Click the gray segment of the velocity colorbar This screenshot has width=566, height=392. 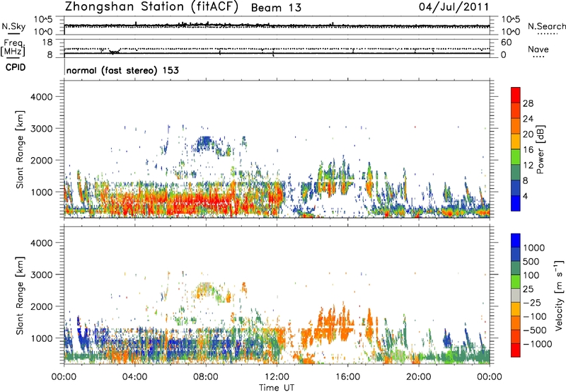[x=516, y=296]
